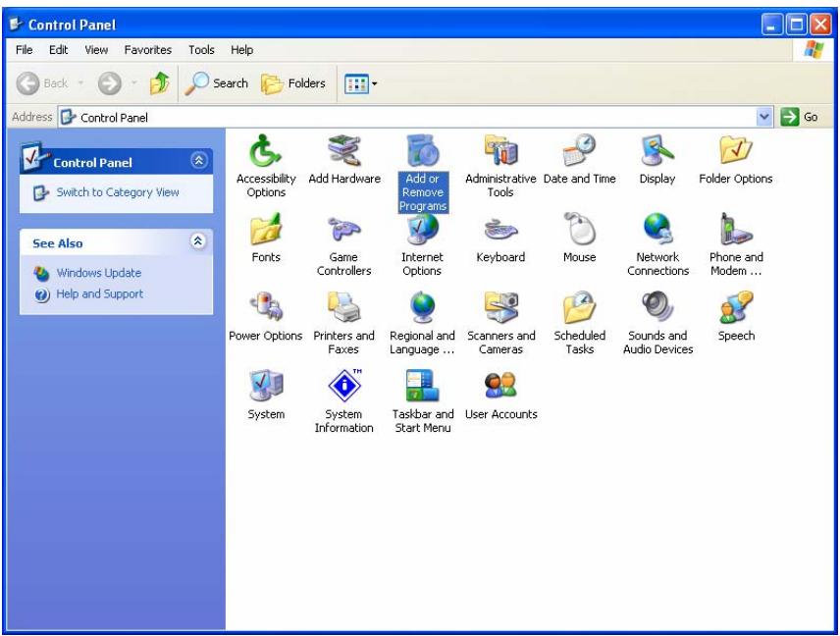The width and height of the screenshot is (840, 636).
Task: Open the Favorites menu
Action: (x=148, y=50)
